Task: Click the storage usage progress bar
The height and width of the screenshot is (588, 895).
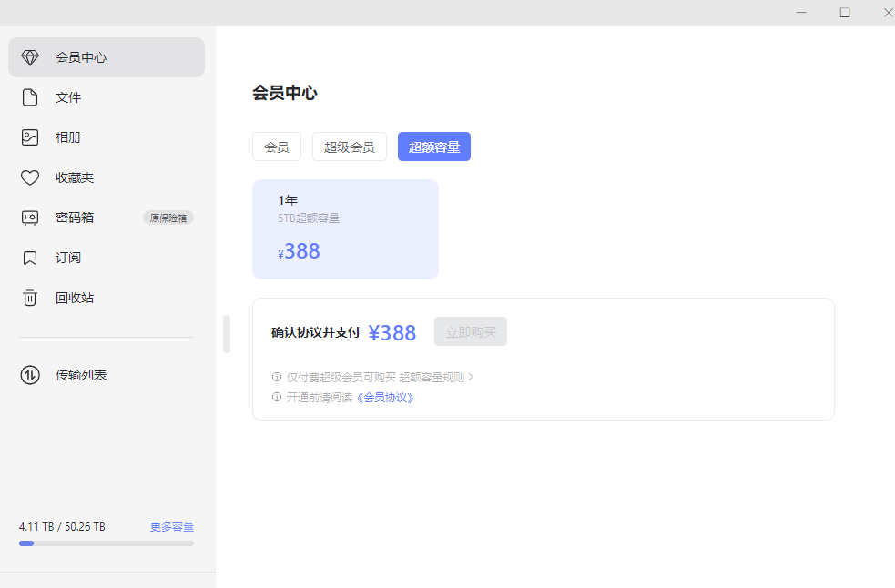Action: click(x=107, y=543)
